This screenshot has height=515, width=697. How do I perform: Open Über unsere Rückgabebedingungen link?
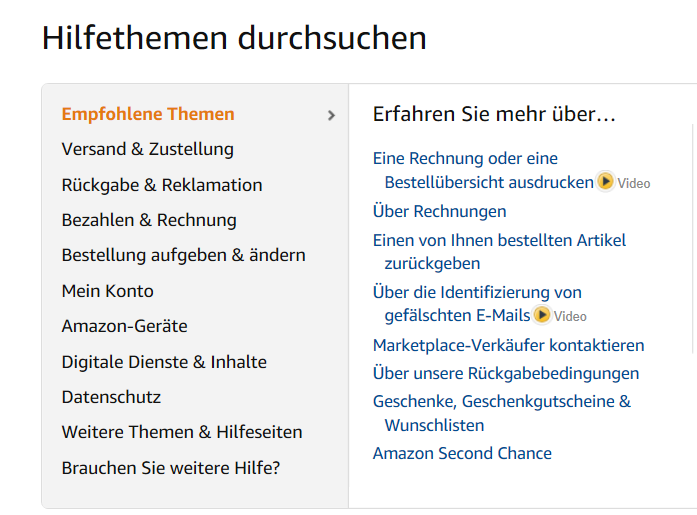pyautogui.click(x=506, y=374)
